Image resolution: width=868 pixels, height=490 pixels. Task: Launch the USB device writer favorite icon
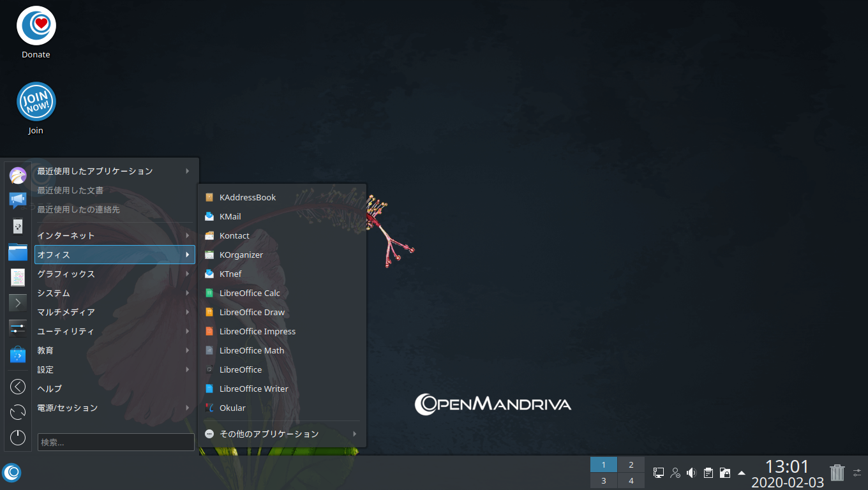[18, 226]
